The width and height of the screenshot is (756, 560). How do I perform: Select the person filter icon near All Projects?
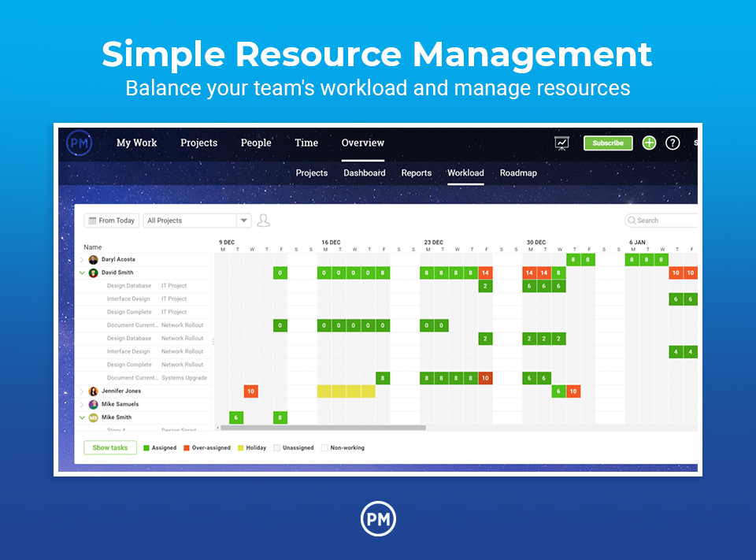coord(263,221)
